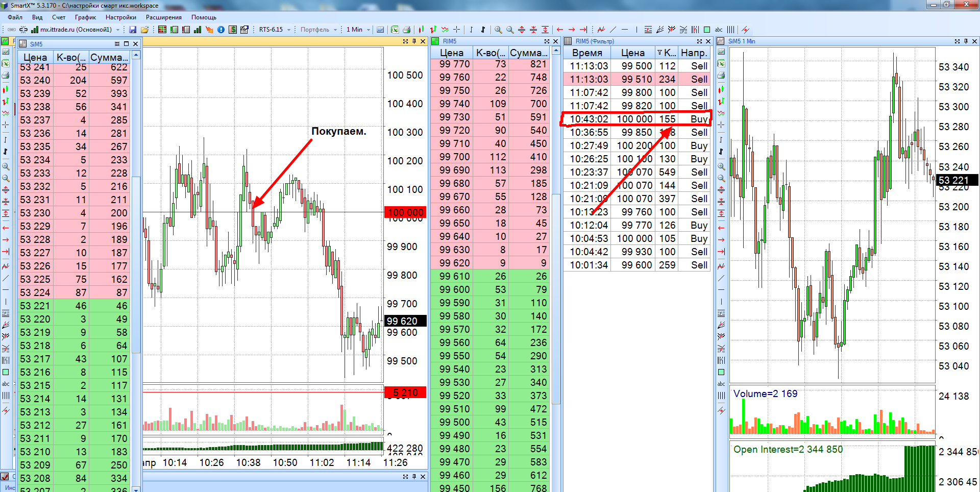Click the blue info circle icon

(x=221, y=30)
